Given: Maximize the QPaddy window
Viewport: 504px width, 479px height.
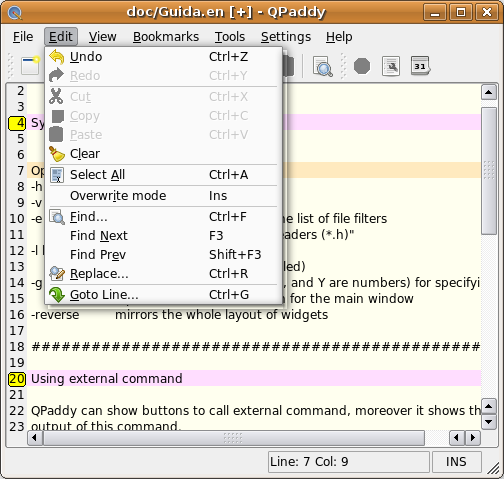Looking at the screenshot, I should [461, 12].
